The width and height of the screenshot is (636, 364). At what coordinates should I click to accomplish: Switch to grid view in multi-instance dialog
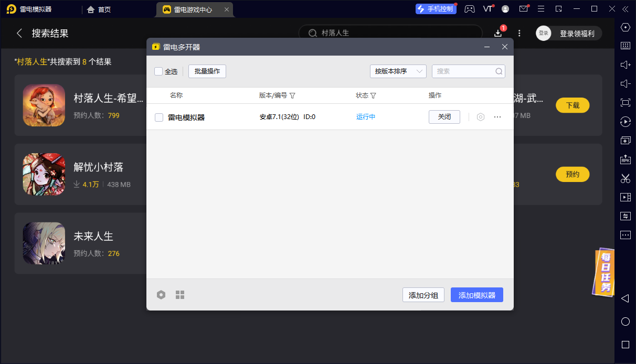point(180,295)
